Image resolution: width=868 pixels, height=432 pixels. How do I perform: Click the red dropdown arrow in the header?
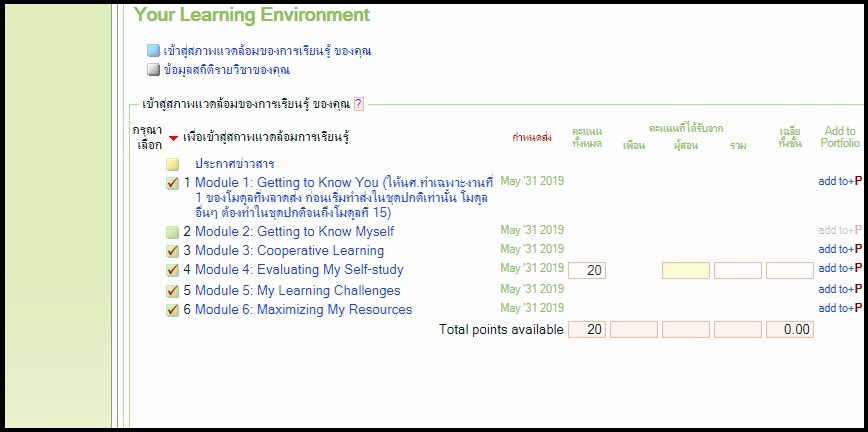[173, 138]
